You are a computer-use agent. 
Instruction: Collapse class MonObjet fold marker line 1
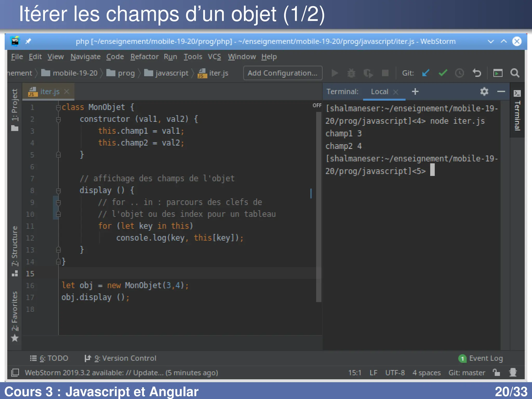point(58,107)
